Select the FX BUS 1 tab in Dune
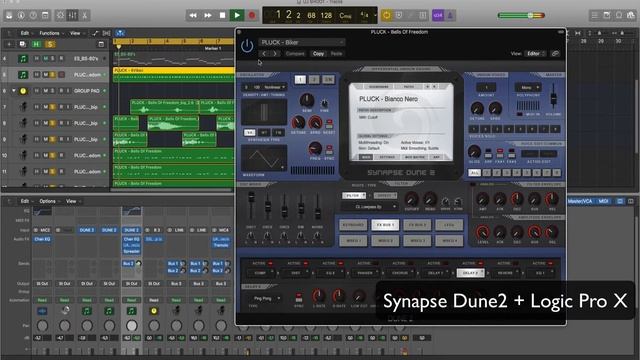The height and width of the screenshot is (360, 640). (x=385, y=225)
